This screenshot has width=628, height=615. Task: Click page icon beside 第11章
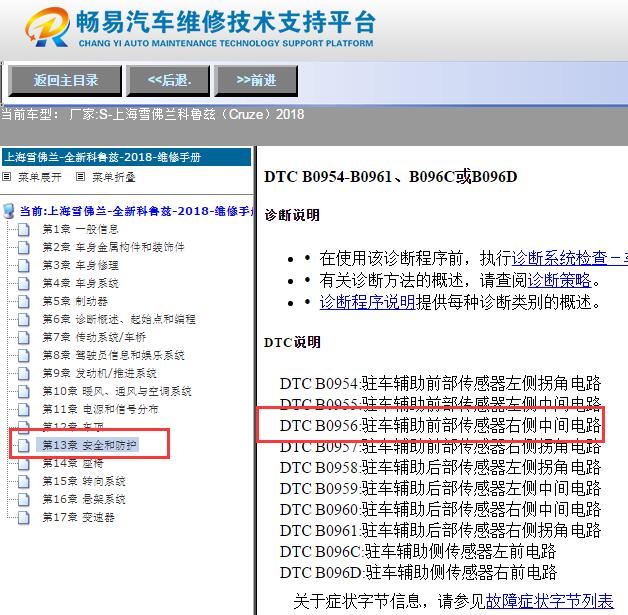coord(24,410)
